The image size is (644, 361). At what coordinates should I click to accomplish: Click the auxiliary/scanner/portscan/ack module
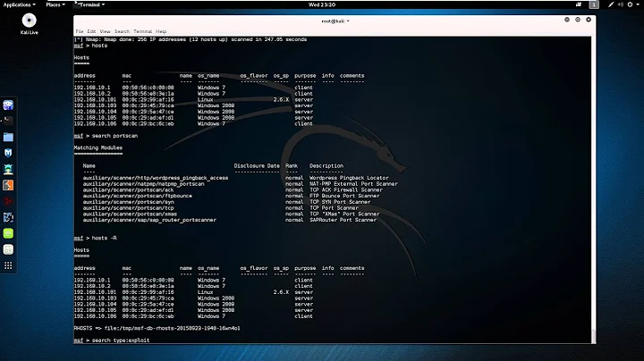(128, 190)
